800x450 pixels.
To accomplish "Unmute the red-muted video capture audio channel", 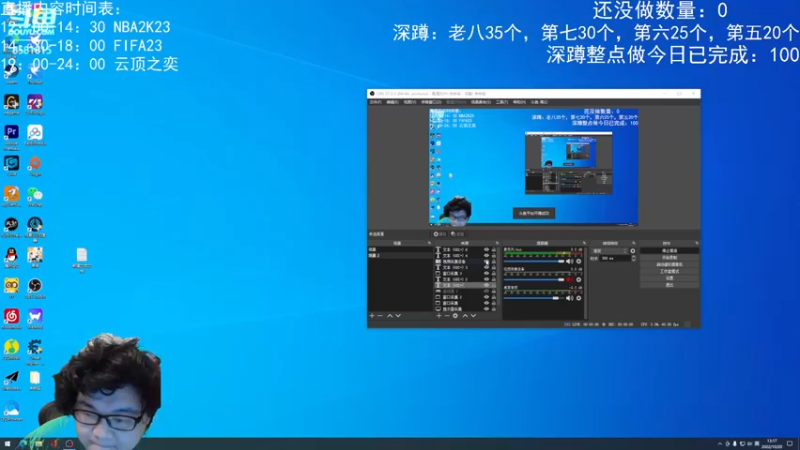I will coord(569,280).
